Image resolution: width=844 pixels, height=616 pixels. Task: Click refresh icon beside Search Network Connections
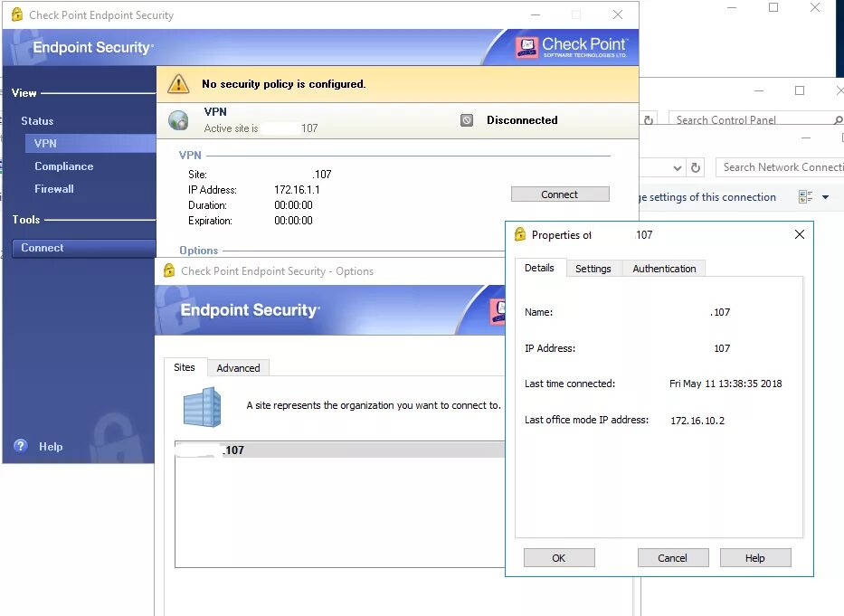(x=696, y=167)
